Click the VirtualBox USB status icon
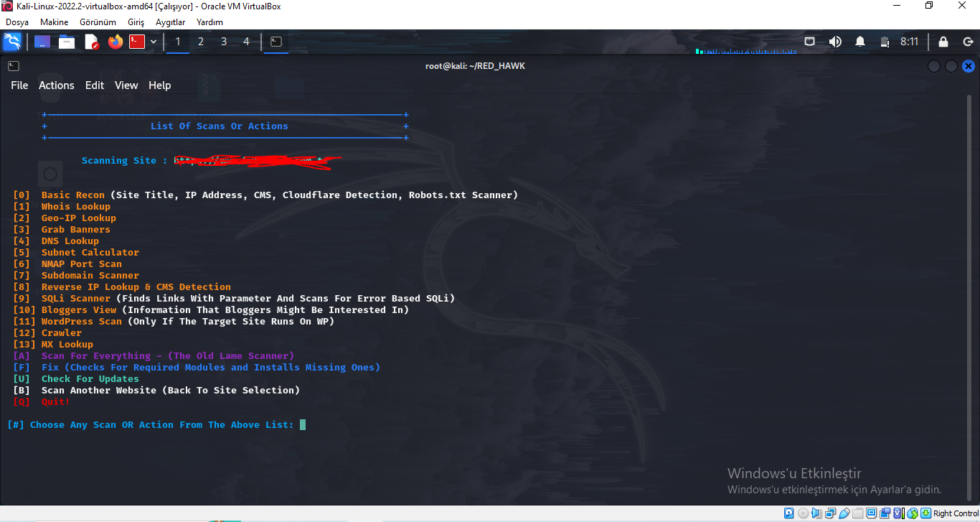 (844, 513)
